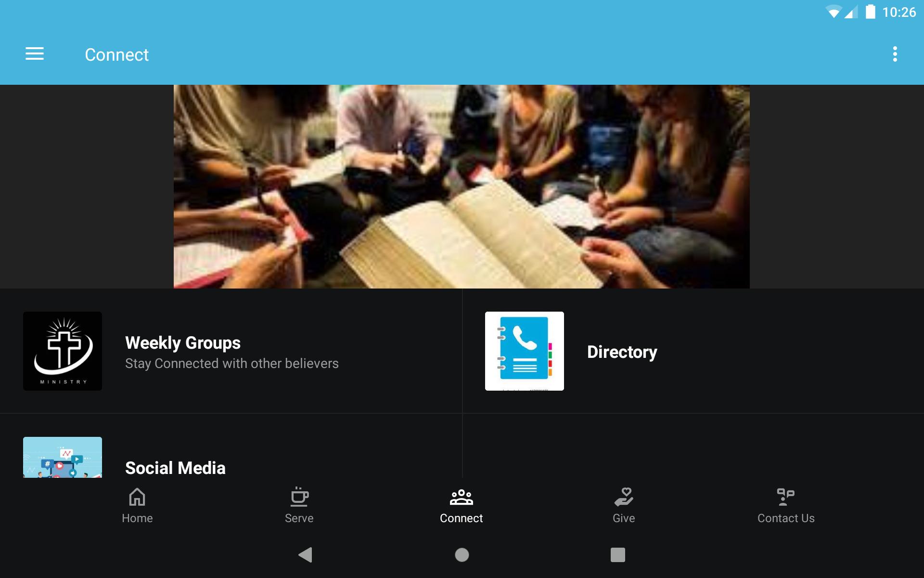The width and height of the screenshot is (924, 578).
Task: Open the Social Media entry label
Action: point(175,468)
